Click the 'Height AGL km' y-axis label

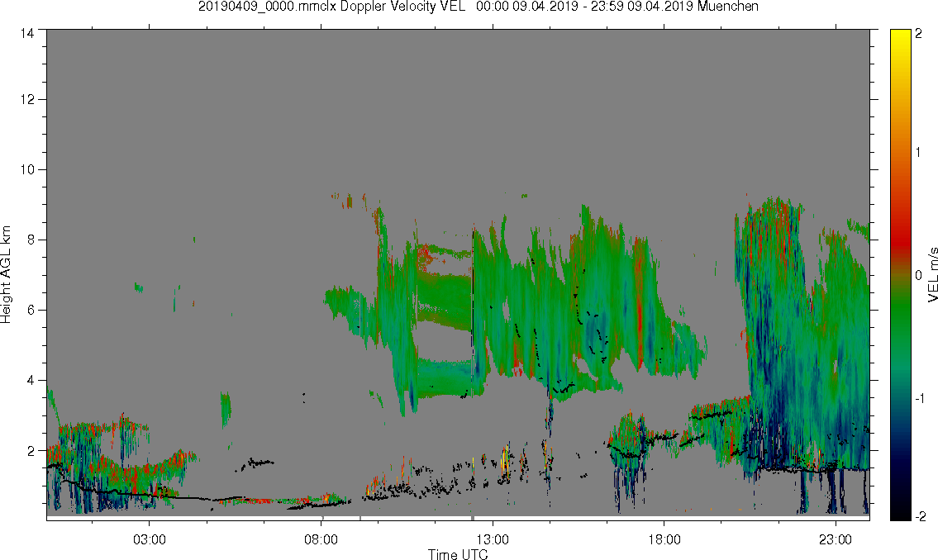click(6, 274)
